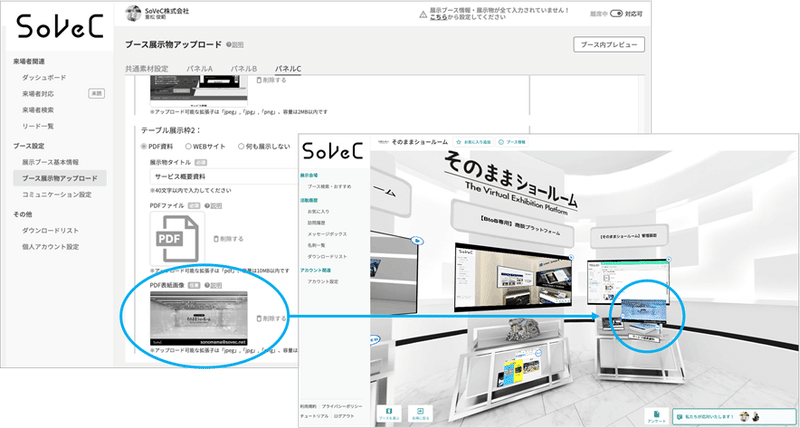Click the PDF表紙画像 cover image thumbnail
This screenshot has width=800, height=428.
[x=198, y=318]
